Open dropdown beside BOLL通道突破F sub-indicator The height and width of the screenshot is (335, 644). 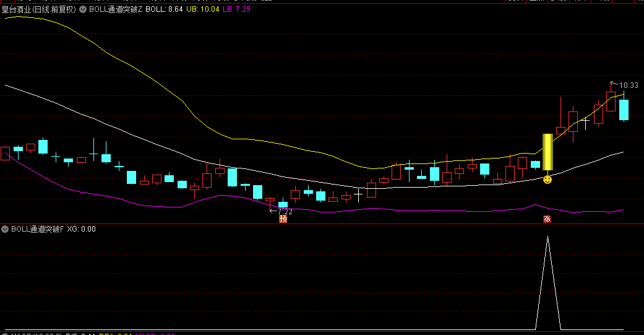[x=5, y=229]
